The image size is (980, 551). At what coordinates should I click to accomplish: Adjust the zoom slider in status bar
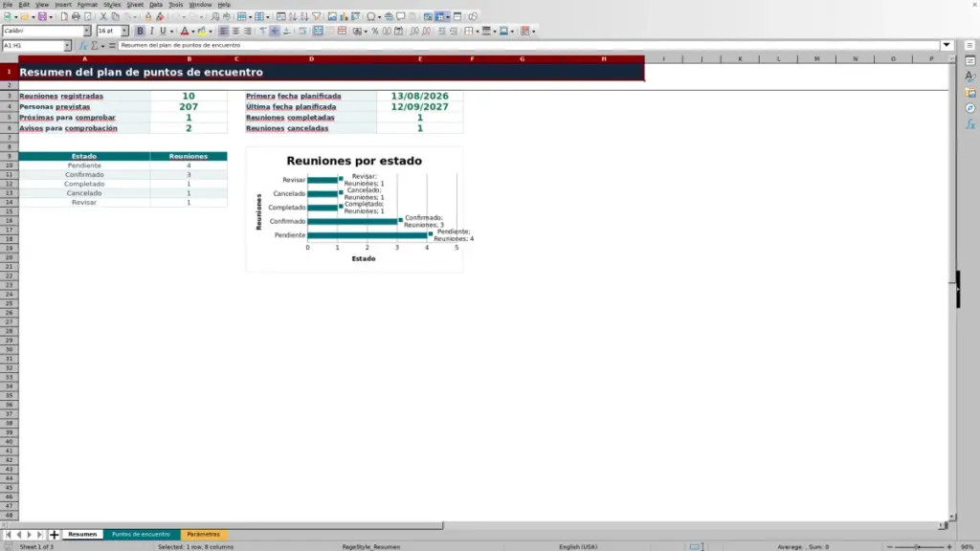click(x=918, y=547)
